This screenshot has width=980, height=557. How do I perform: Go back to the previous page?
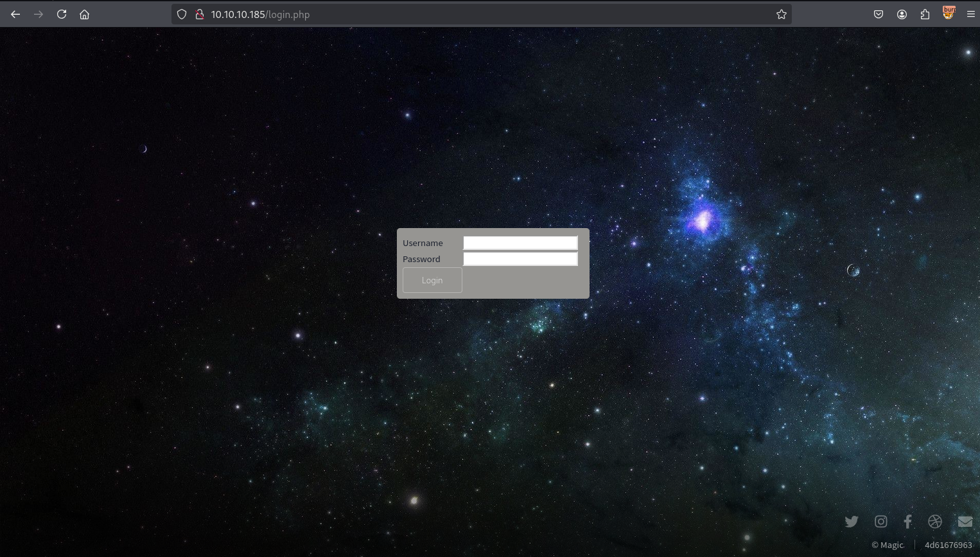(x=15, y=14)
